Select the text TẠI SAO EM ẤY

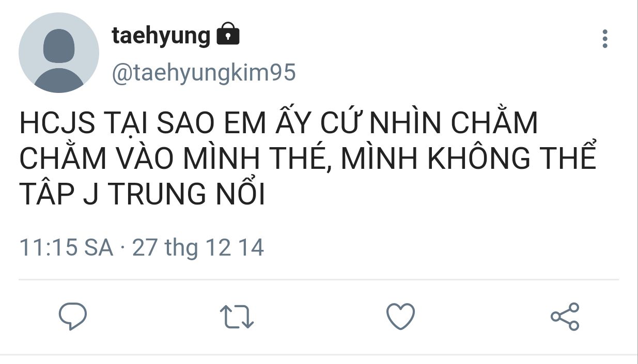205,124
